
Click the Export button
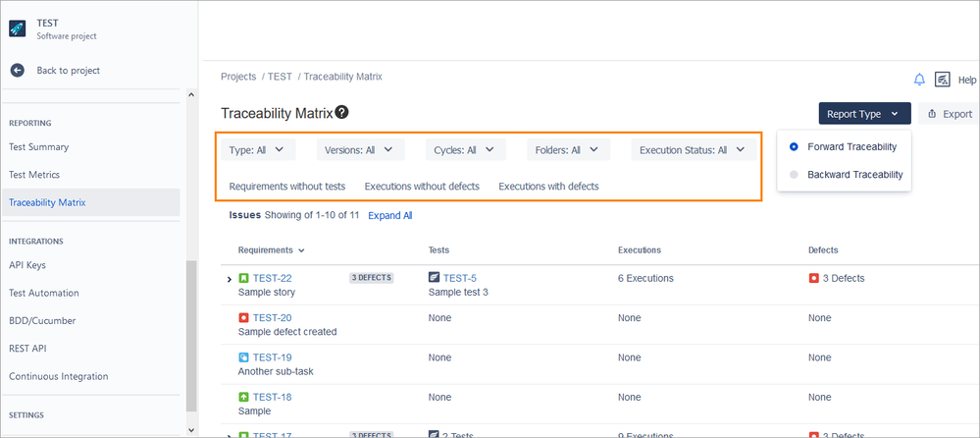(950, 114)
